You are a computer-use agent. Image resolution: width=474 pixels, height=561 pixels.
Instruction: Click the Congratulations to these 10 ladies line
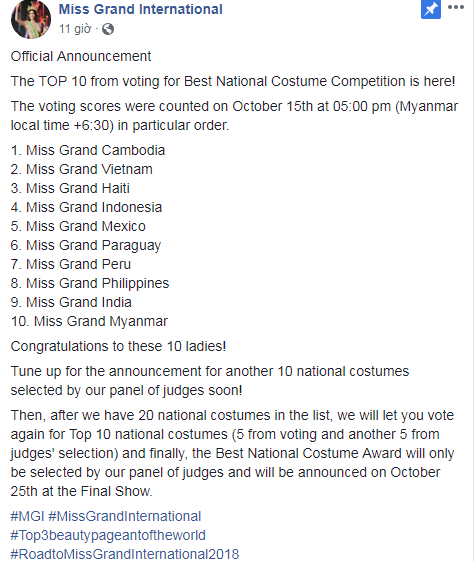click(118, 346)
